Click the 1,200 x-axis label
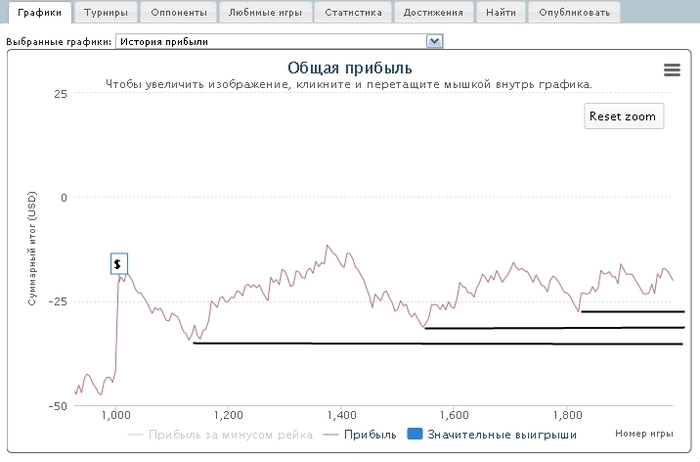 229,415
